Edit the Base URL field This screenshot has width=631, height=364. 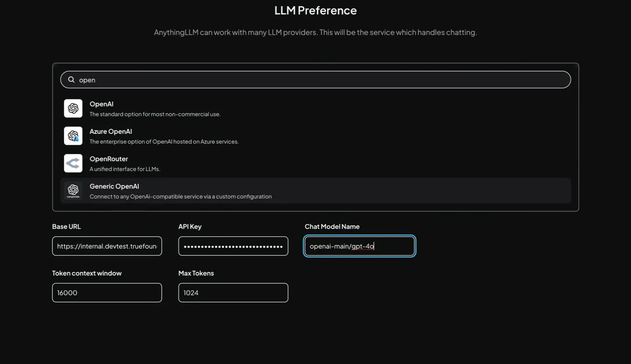coord(107,246)
